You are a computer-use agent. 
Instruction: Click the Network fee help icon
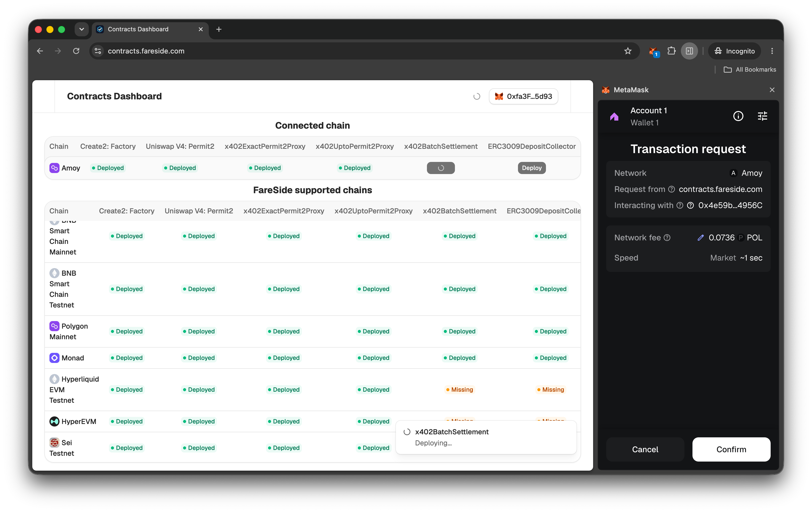[x=667, y=237]
